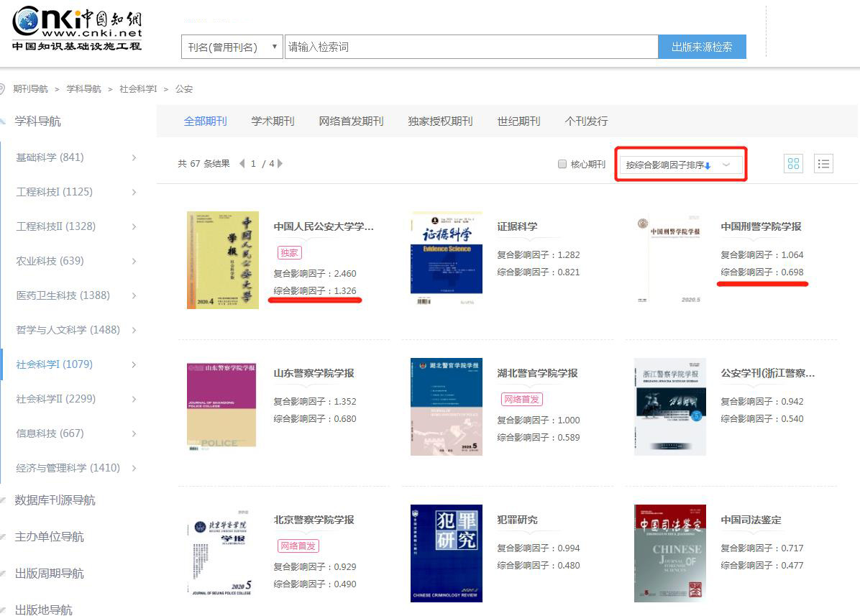Open 证据科学 journal title link
This screenshot has width=860, height=616.
pyautogui.click(x=517, y=226)
